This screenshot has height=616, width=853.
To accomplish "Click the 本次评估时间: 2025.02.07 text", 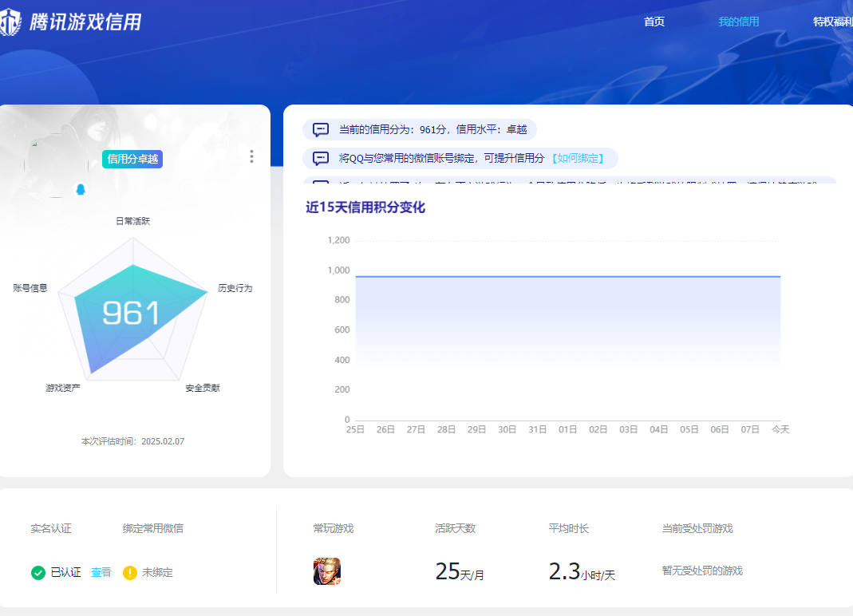I will tap(132, 441).
